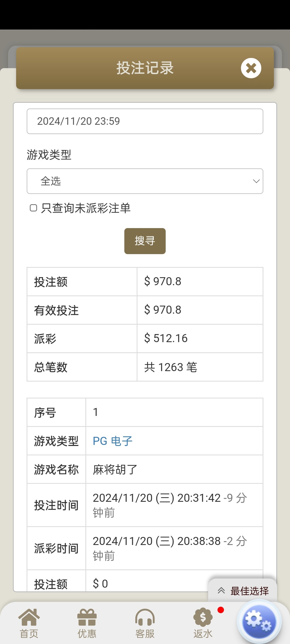Close the 投注记录 dialog with X icon
The image size is (290, 644).
251,68
